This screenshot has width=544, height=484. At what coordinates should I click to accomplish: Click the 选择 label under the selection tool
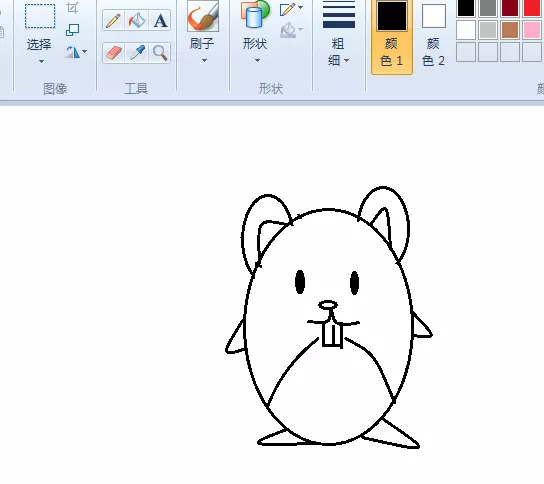coord(39,44)
